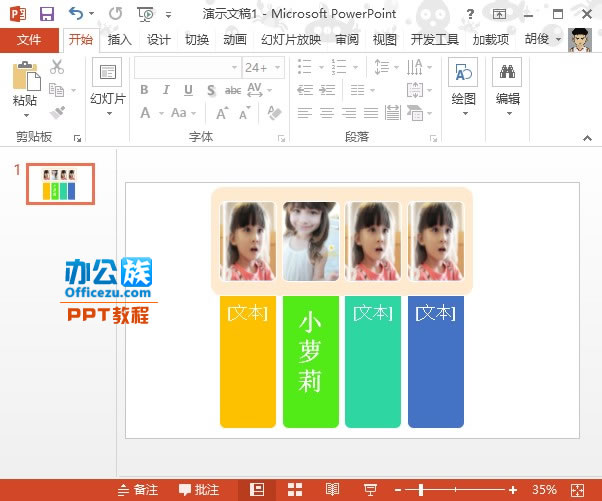Toggle Bold formatting
This screenshot has height=501, width=602.
tap(144, 90)
